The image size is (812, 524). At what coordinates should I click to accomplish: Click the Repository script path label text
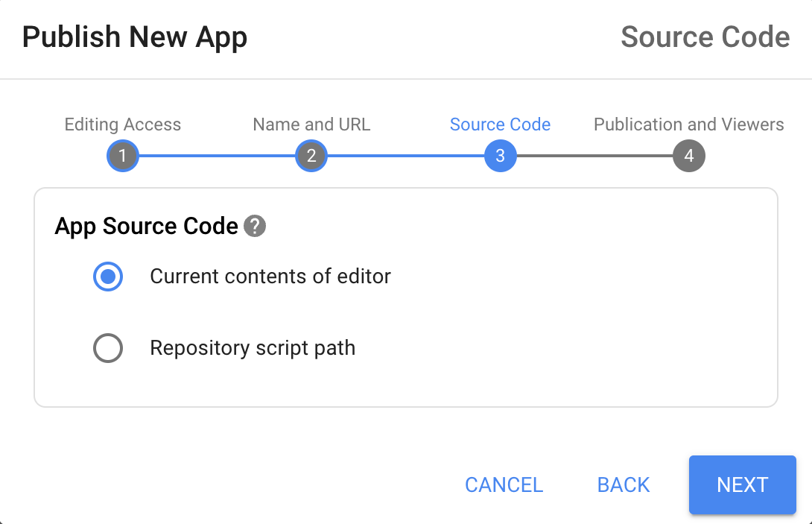pos(253,348)
